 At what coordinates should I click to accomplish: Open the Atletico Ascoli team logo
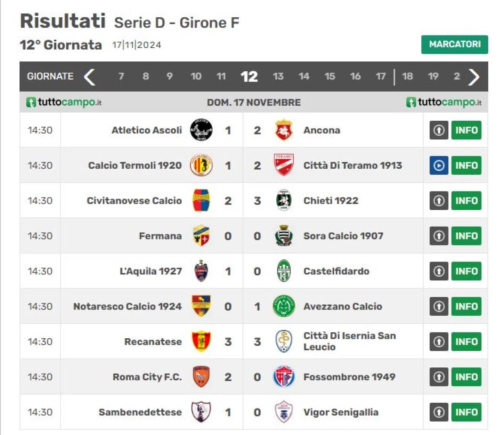[201, 130]
